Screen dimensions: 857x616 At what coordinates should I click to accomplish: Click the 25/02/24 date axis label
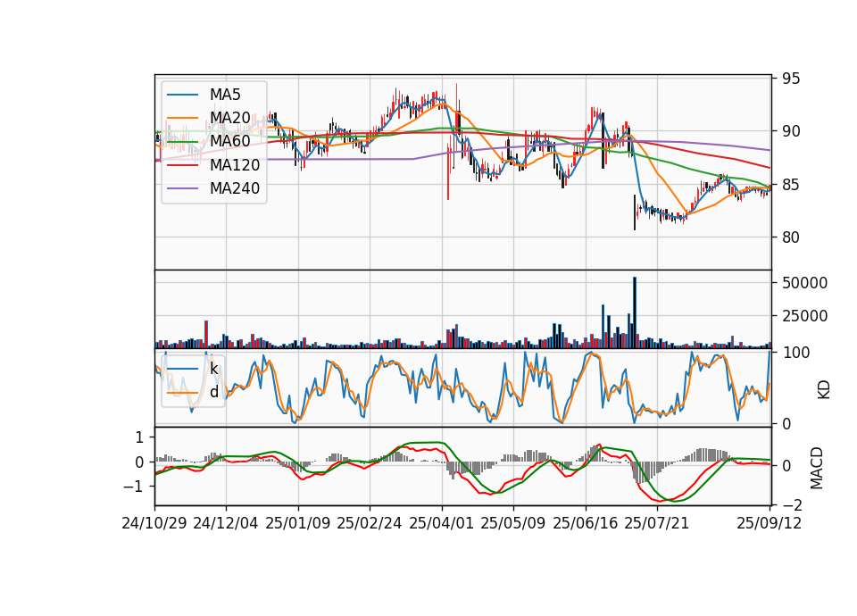370,523
